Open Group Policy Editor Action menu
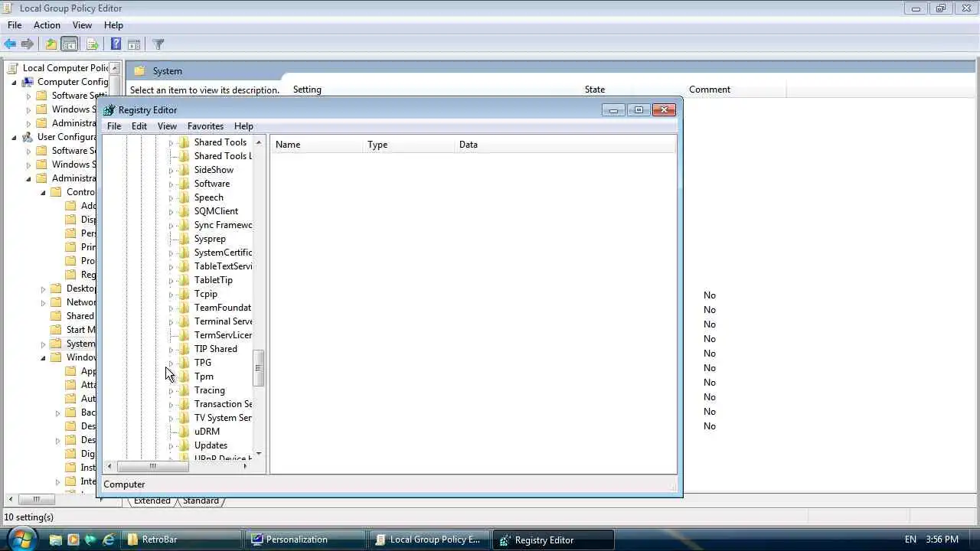The image size is (980, 551). pos(47,25)
